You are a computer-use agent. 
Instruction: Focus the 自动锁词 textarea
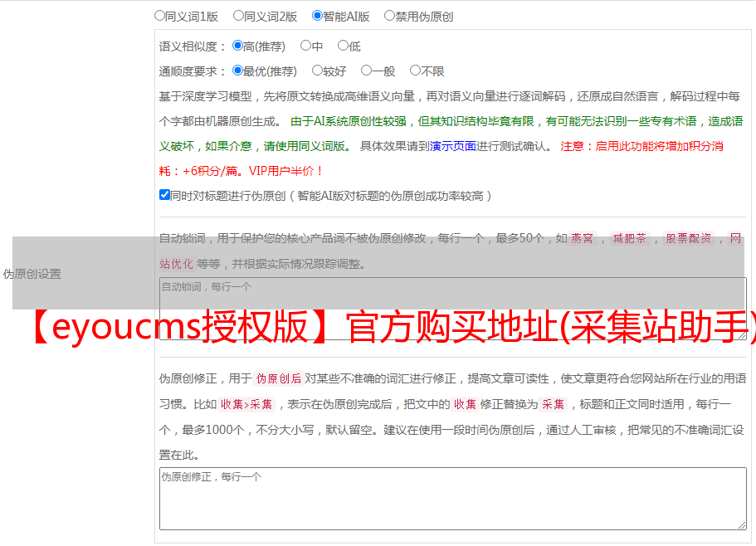pyautogui.click(x=453, y=309)
